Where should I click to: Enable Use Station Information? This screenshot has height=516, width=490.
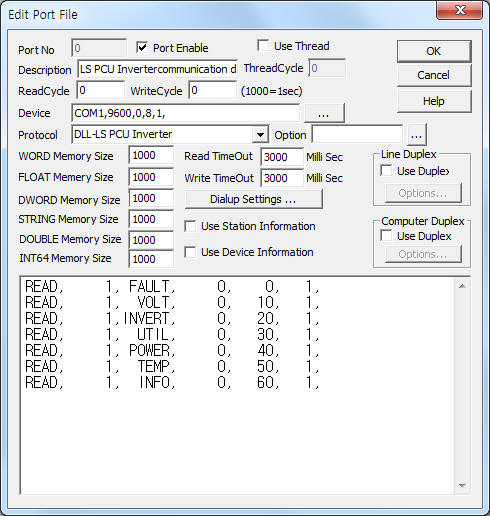[x=190, y=226]
